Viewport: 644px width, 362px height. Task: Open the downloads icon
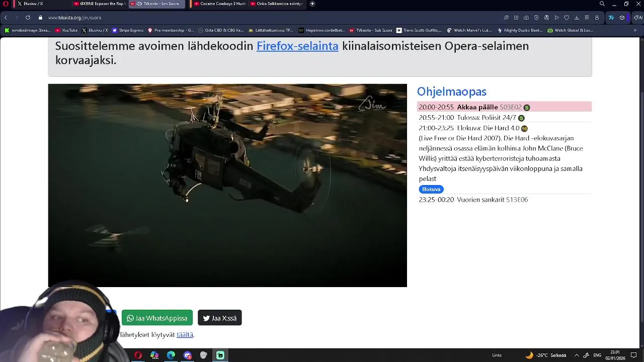coord(577,18)
